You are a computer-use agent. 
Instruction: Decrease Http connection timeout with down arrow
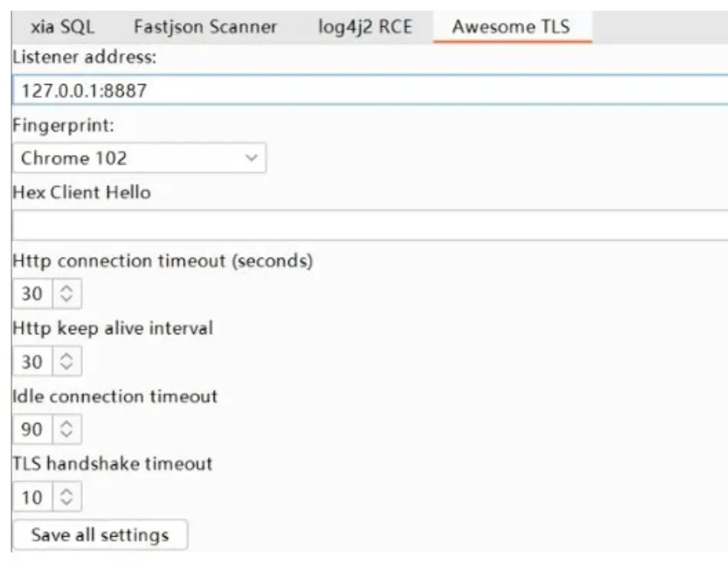coord(67,298)
